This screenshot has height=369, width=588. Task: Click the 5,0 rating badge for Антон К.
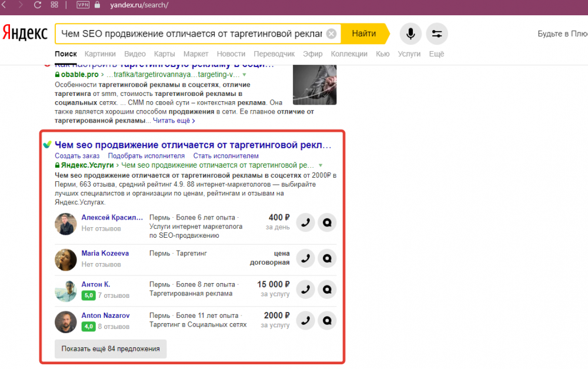point(89,295)
